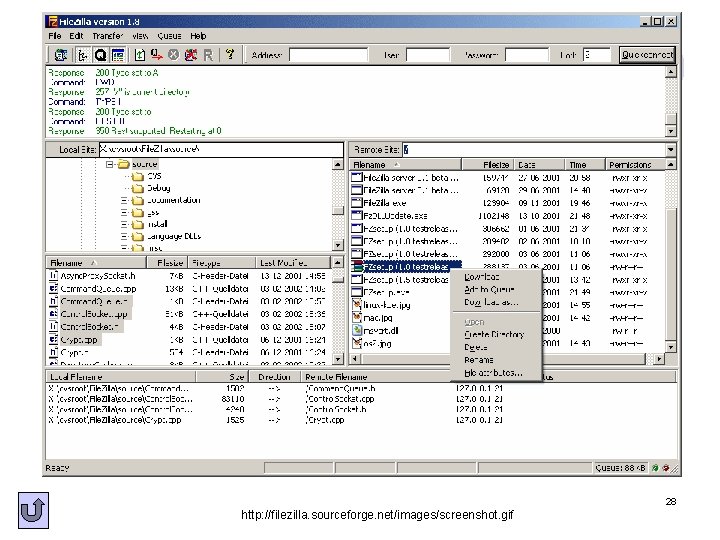Click the Process Queue toolbar icon
Screen dimensions: 720x540
157,55
